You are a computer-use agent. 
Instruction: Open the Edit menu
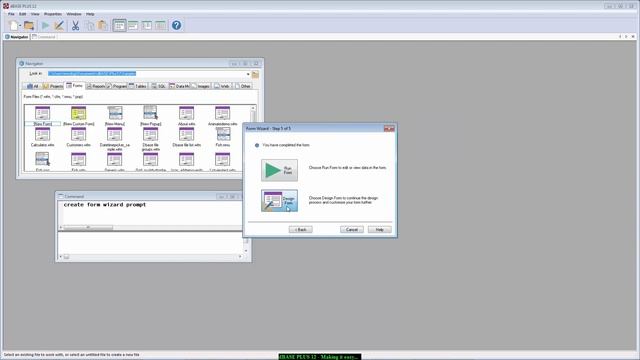tap(22, 14)
